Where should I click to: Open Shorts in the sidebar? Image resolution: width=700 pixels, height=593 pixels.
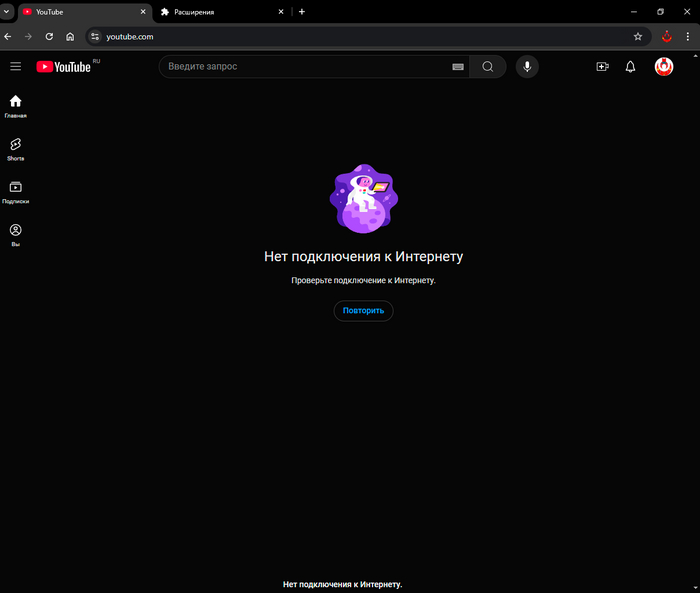[x=16, y=149]
